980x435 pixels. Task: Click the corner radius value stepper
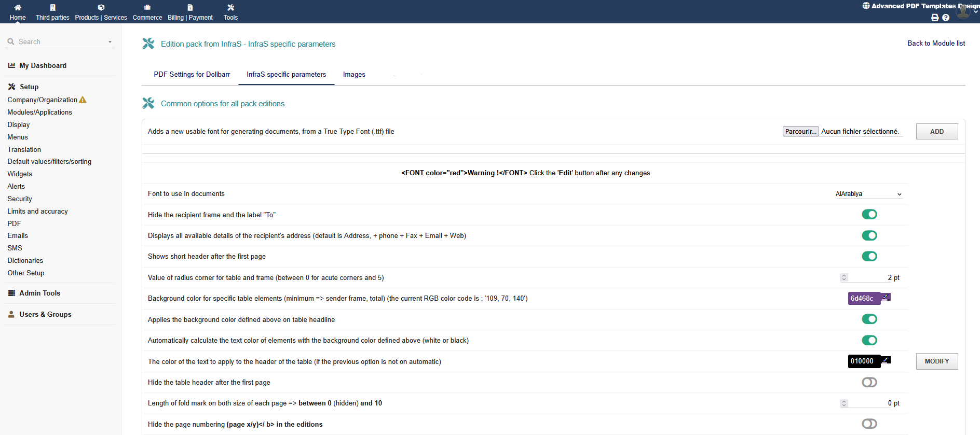(844, 278)
